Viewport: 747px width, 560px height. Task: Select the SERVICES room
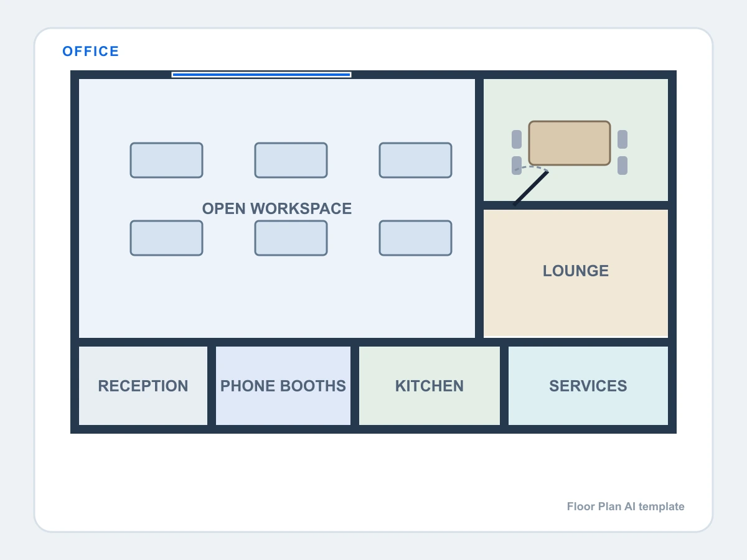(588, 386)
